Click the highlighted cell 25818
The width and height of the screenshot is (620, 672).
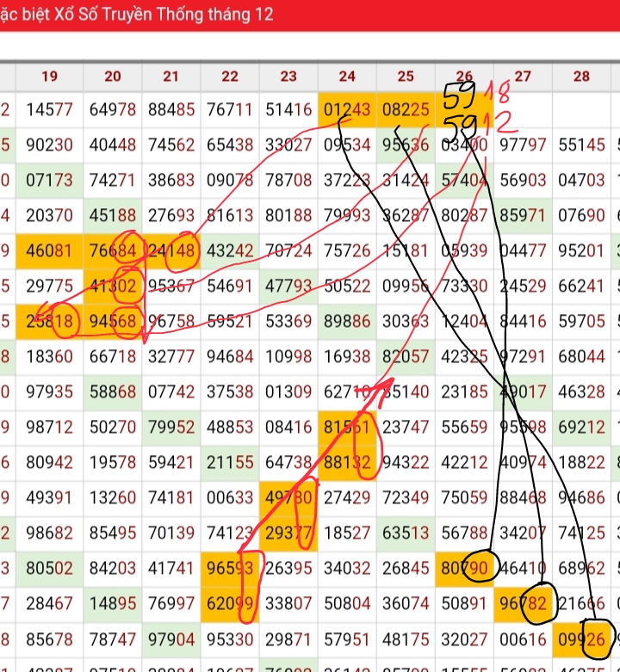(x=49, y=321)
